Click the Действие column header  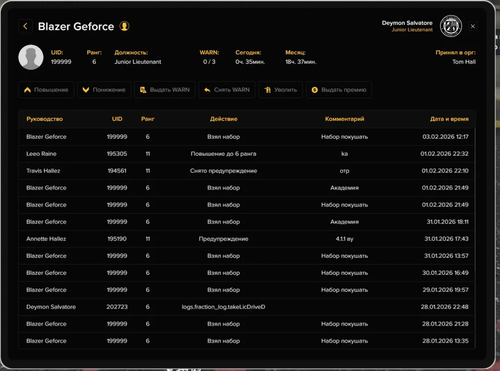224,119
